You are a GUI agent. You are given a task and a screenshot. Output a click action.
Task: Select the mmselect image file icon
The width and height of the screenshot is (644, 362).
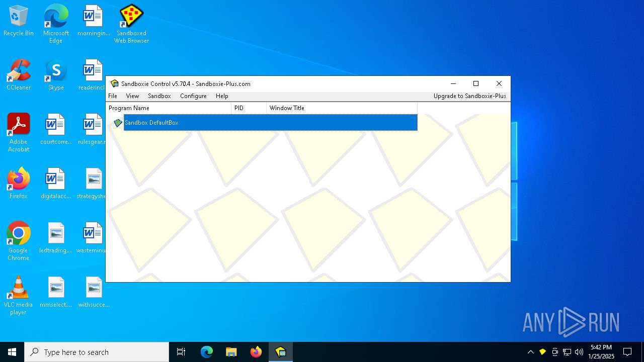(56, 293)
